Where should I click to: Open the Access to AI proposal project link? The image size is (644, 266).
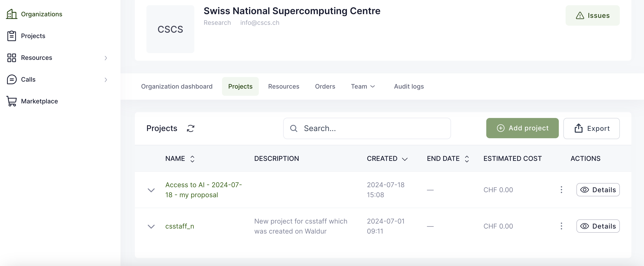[x=203, y=190]
